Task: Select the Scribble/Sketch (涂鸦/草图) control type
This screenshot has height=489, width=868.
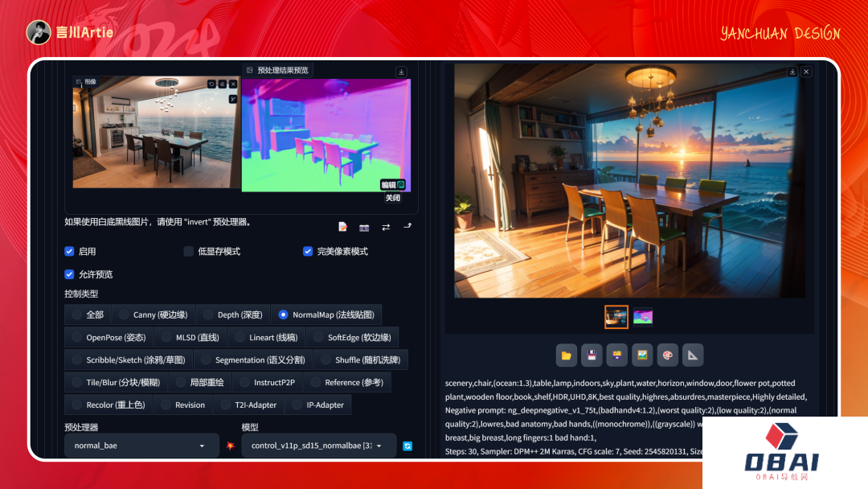Action: point(129,360)
